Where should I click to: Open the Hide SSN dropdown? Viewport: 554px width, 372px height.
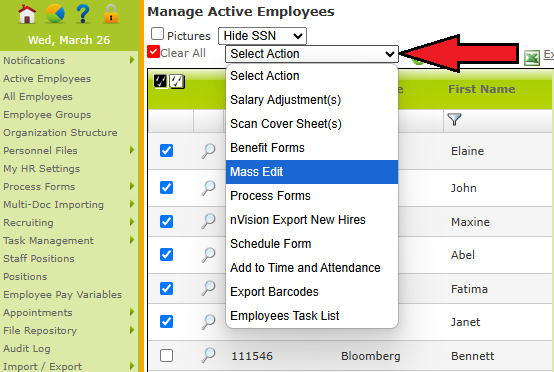pyautogui.click(x=262, y=36)
